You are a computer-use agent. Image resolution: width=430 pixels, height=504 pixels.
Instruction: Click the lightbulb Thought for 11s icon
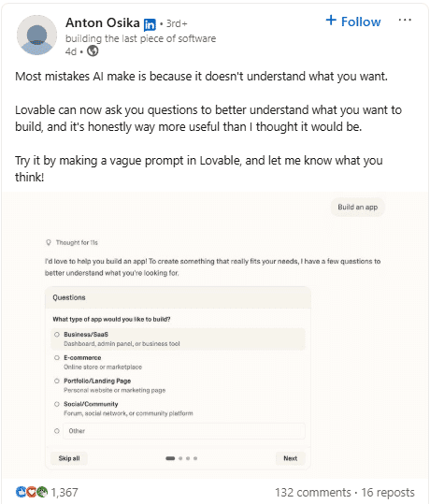[x=49, y=242]
